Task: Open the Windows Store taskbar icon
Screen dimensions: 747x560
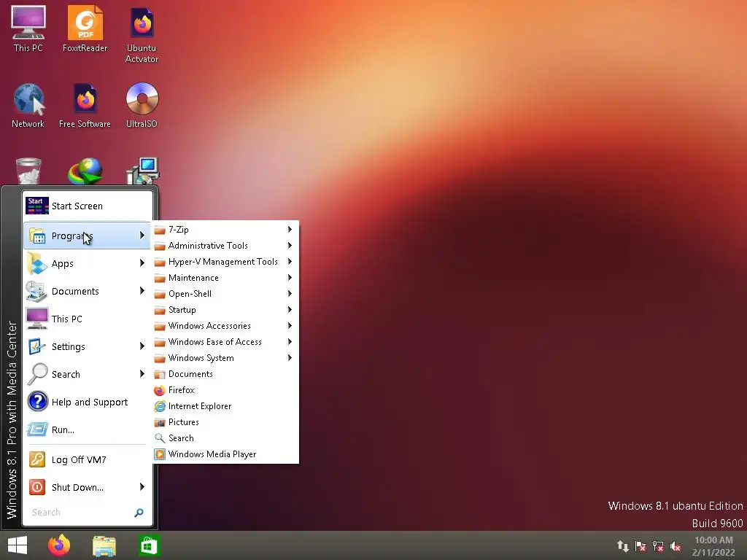Action: coord(149,545)
